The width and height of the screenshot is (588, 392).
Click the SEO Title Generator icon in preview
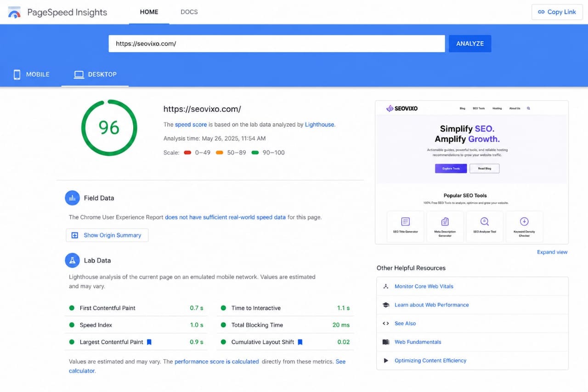(x=405, y=222)
